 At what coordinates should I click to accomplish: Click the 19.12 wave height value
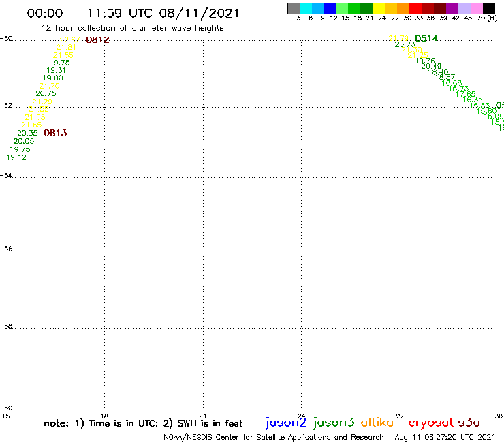(16, 157)
